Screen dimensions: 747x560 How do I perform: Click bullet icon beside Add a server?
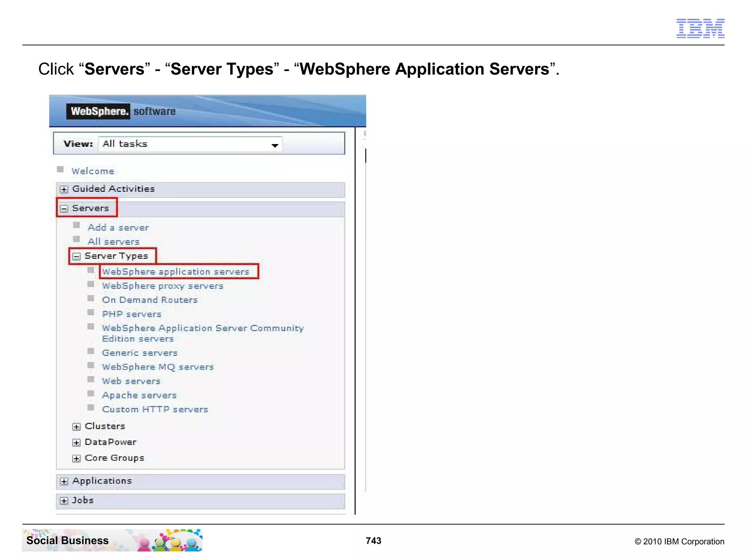tap(76, 225)
